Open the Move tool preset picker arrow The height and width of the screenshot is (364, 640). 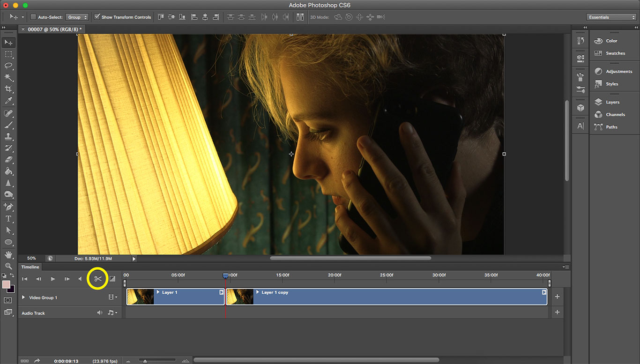[22, 17]
